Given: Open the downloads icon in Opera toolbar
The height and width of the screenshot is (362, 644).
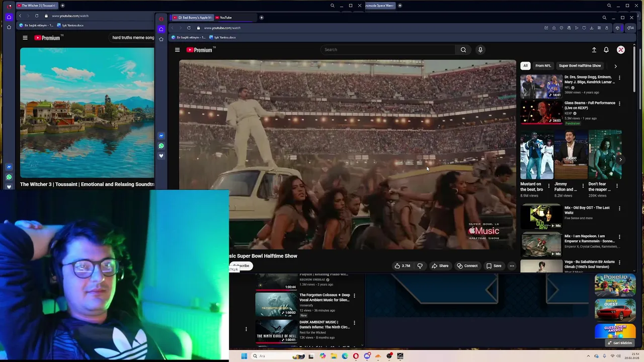Looking at the screenshot, I should 592,28.
